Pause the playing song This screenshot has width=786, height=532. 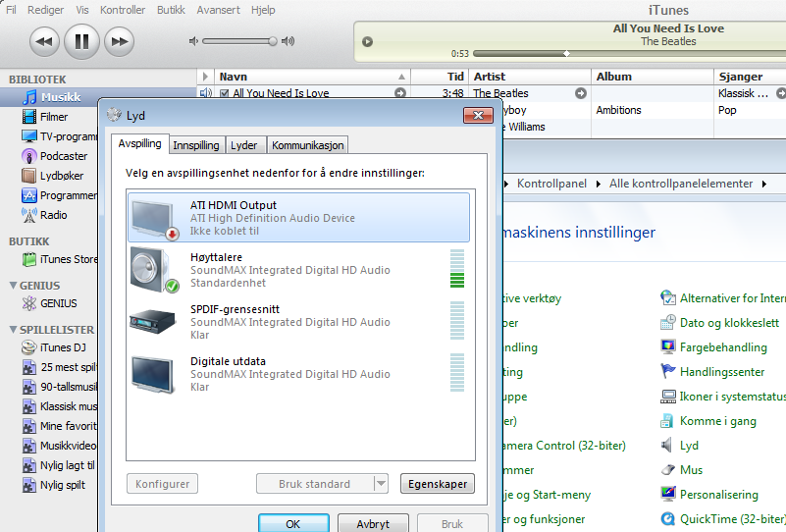pos(81,41)
